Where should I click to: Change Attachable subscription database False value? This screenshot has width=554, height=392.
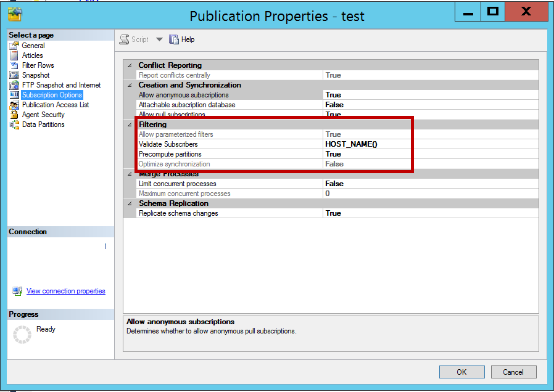click(431, 105)
